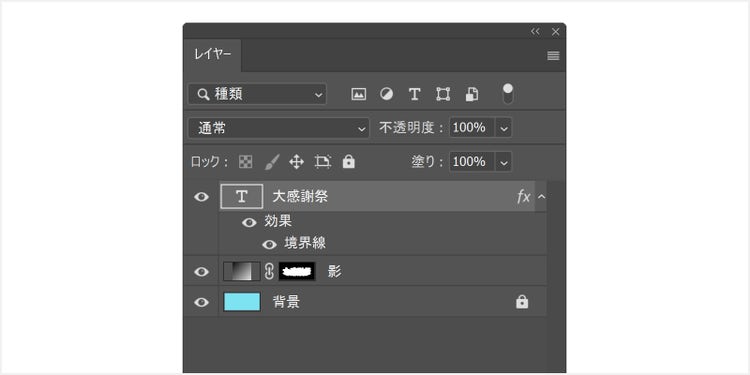750x375 pixels.
Task: Open the 通常 blend mode dropdown
Action: click(x=279, y=128)
